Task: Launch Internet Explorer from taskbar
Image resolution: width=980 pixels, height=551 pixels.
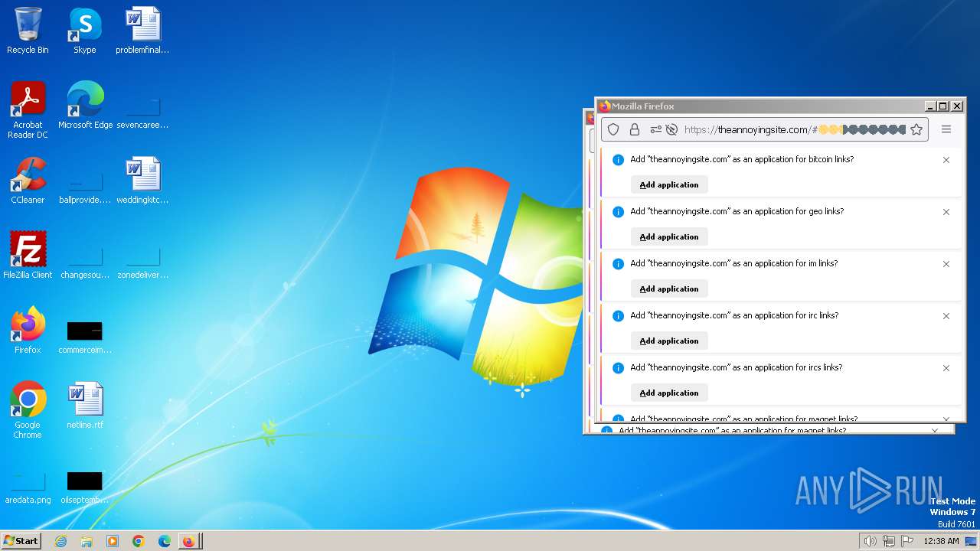Action: click(x=60, y=541)
